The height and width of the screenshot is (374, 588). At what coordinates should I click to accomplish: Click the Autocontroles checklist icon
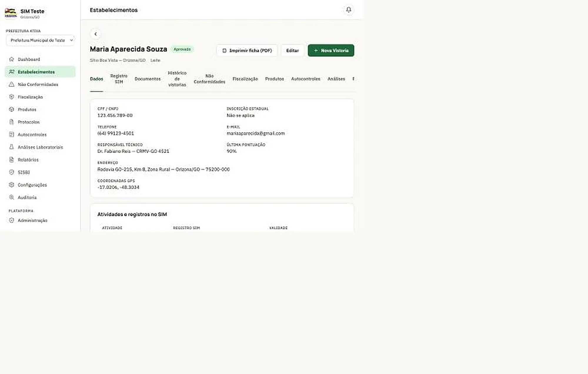11,134
